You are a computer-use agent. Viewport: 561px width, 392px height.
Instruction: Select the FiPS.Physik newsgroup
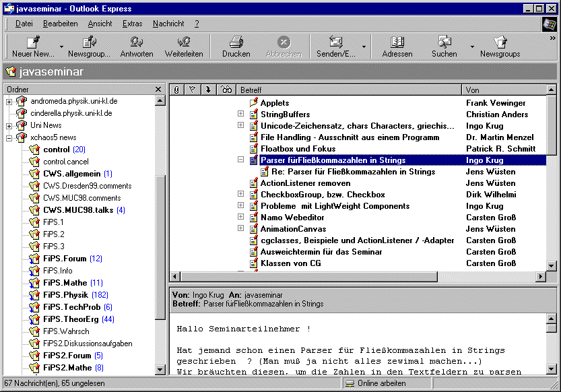pos(65,295)
